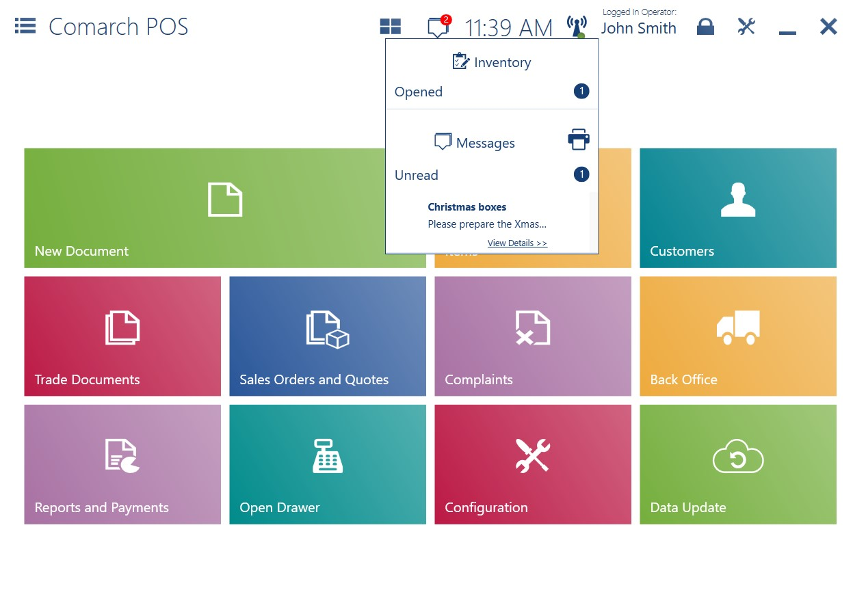Click the 'Please prepare the Xmas...' message preview
The width and height of the screenshot is (853, 616).
tap(487, 224)
